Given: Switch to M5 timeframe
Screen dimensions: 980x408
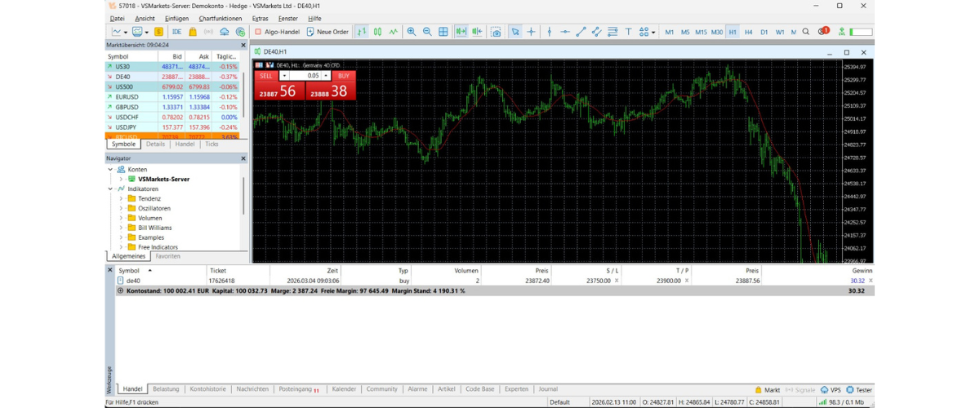Looking at the screenshot, I should coord(685,32).
